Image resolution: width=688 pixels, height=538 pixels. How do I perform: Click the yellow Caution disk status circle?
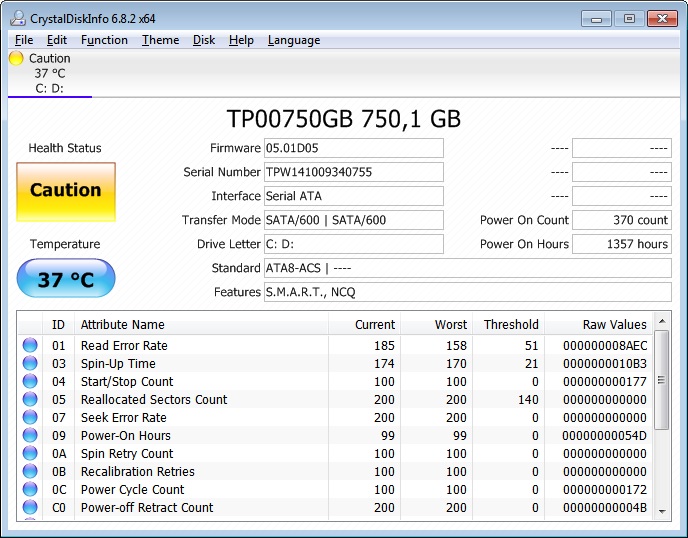16,58
